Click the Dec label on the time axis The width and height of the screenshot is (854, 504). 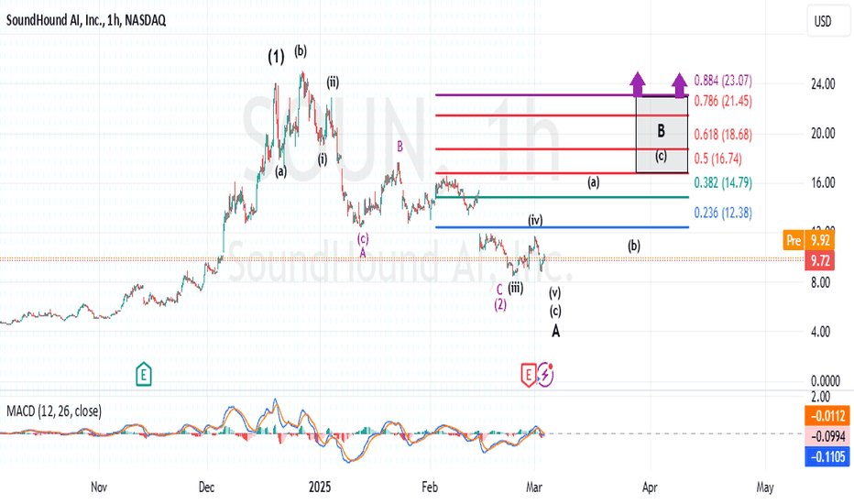click(x=206, y=488)
